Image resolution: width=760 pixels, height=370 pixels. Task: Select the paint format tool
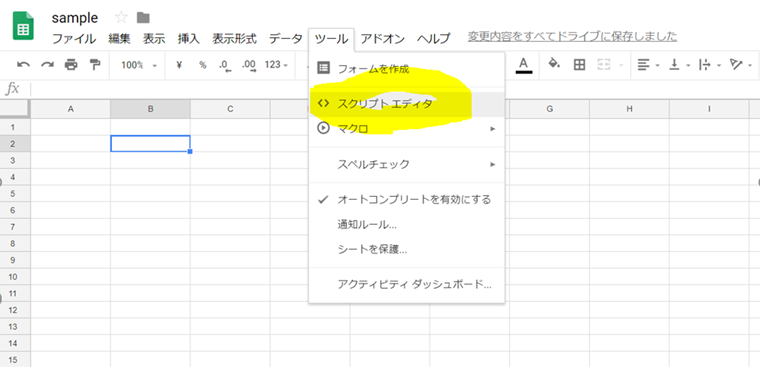pyautogui.click(x=95, y=64)
